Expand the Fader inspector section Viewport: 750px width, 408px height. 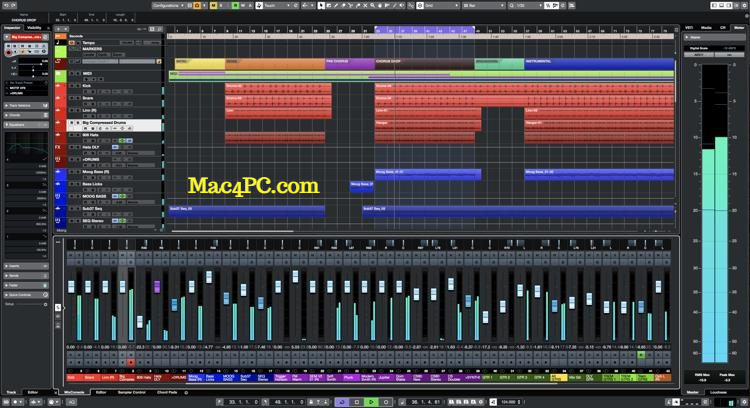(26, 285)
